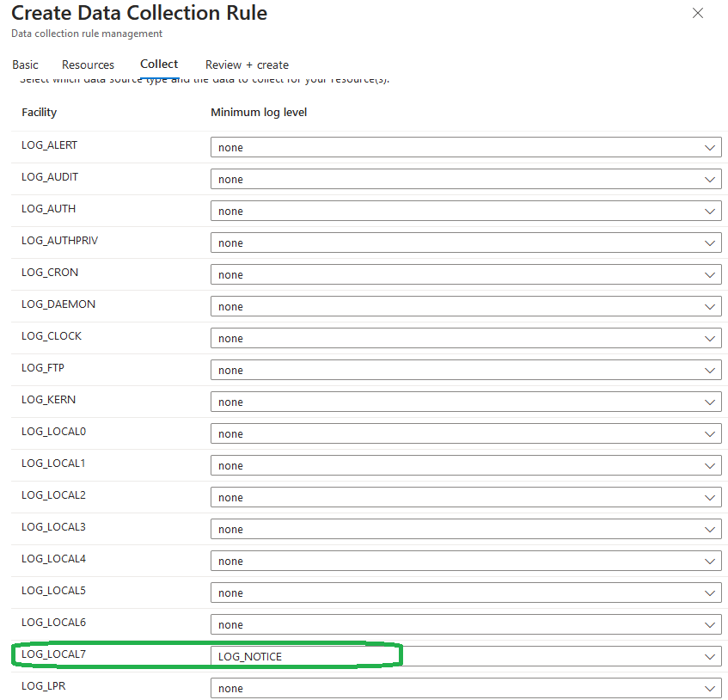Screen dimensions: 728x700
Task: Go to the Review + create tab
Action: tap(247, 64)
